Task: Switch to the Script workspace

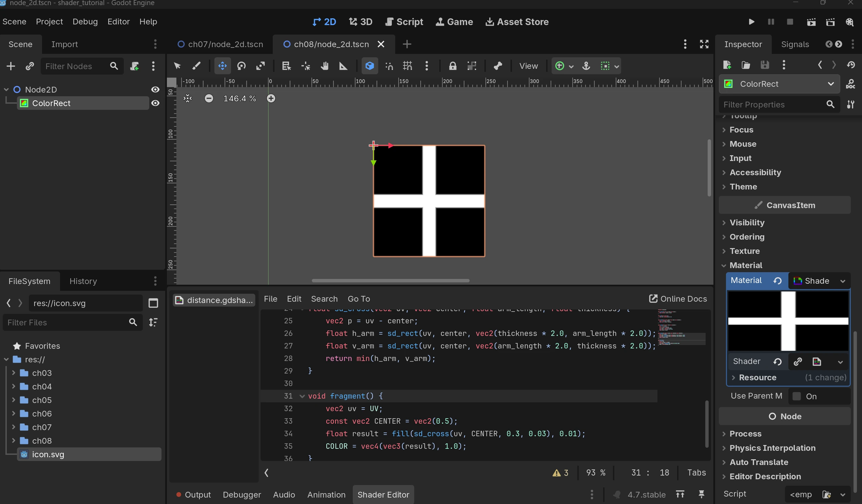Action: [x=404, y=22]
